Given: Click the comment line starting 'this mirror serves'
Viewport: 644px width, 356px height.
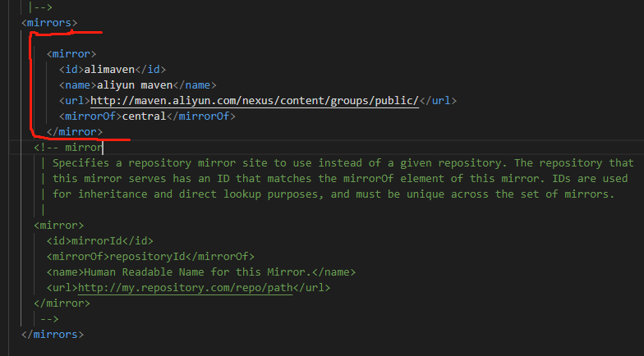Looking at the screenshot, I should (340, 178).
